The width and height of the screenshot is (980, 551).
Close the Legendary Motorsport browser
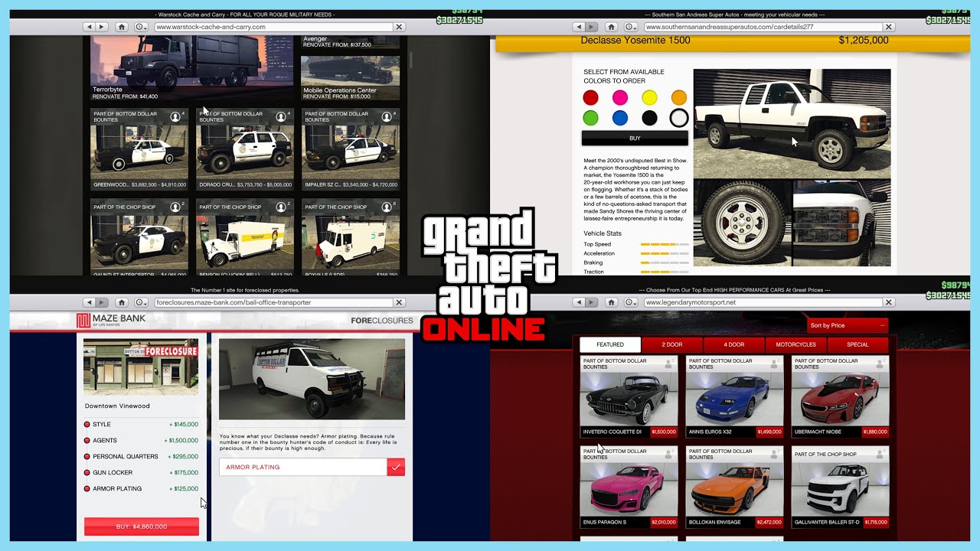coord(889,302)
